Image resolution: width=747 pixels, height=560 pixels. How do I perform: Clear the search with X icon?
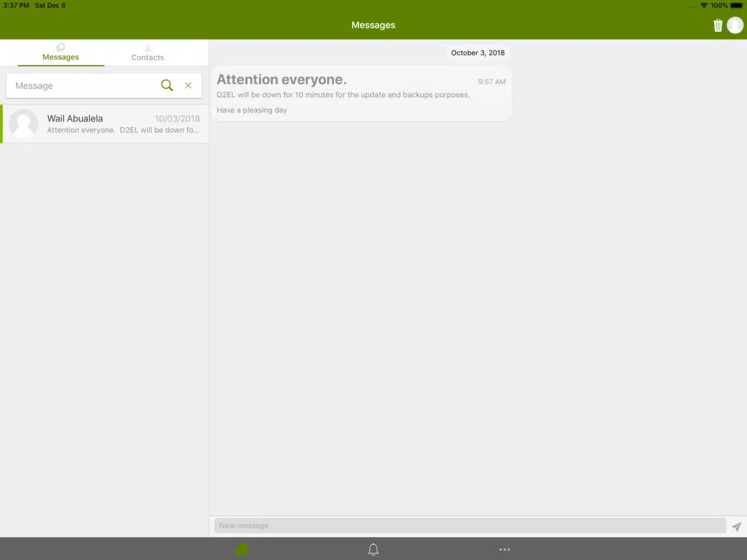coord(188,85)
